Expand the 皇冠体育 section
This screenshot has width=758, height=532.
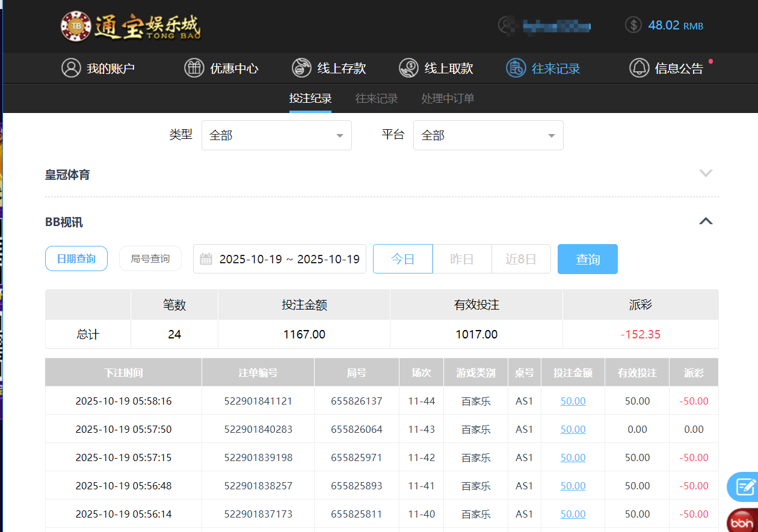705,173
